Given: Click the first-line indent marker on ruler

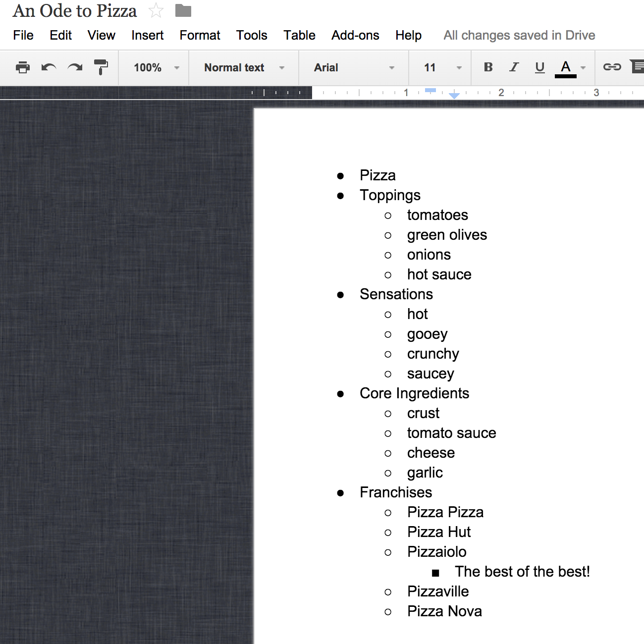Looking at the screenshot, I should pos(430,90).
